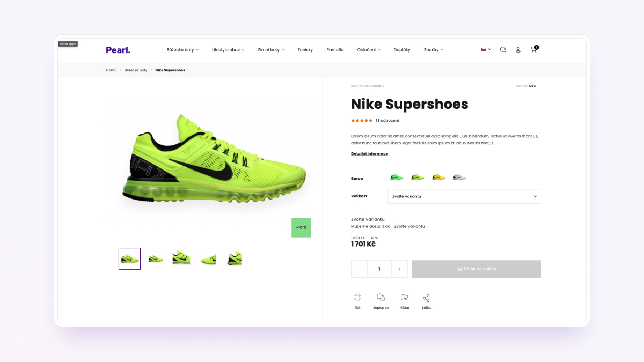The width and height of the screenshot is (644, 362).
Task: Open the Velikost size dropdown
Action: (464, 196)
